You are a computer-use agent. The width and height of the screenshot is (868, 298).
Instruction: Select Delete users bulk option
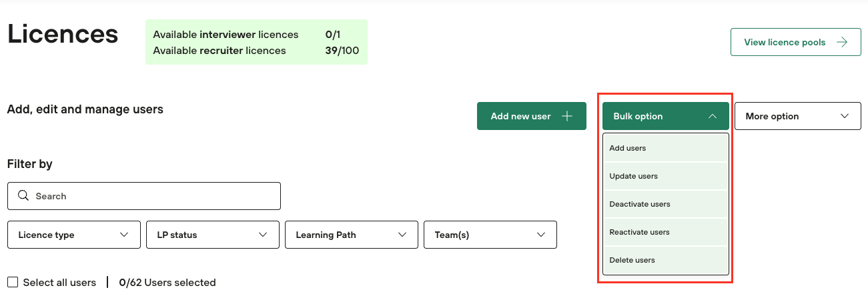[665, 260]
